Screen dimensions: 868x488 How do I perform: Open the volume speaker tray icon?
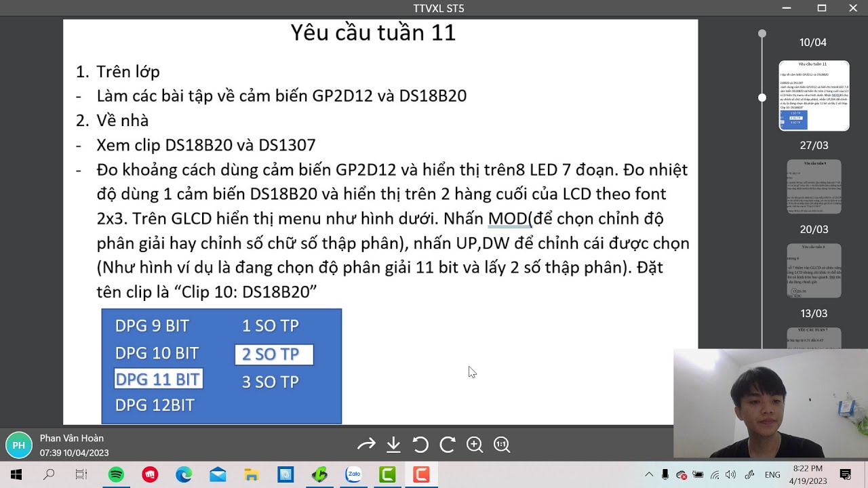click(x=730, y=474)
